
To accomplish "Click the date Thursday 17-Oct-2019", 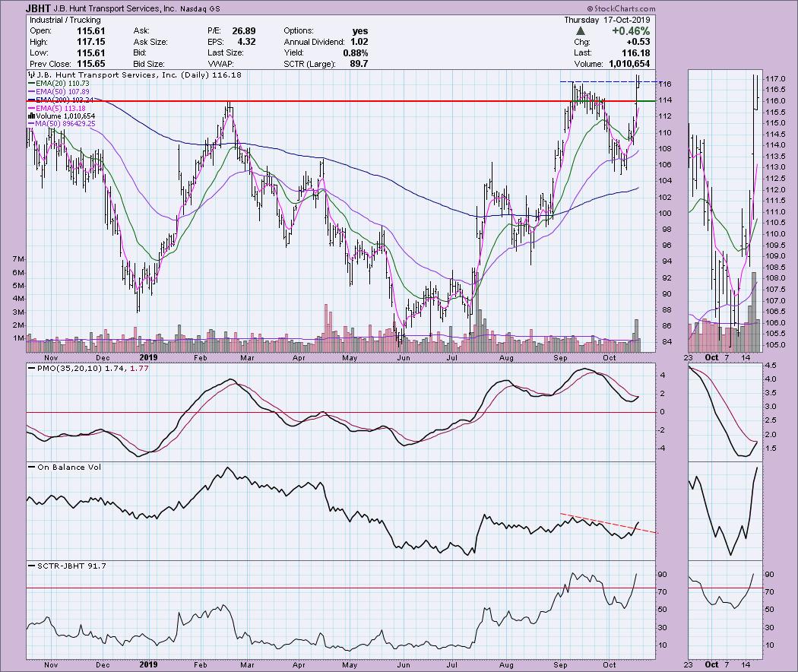I will [607, 20].
